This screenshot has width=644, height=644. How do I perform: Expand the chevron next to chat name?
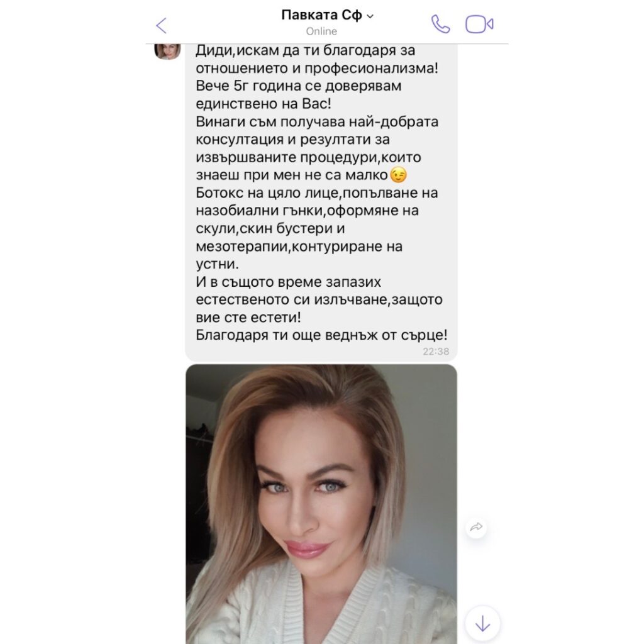[x=370, y=16]
